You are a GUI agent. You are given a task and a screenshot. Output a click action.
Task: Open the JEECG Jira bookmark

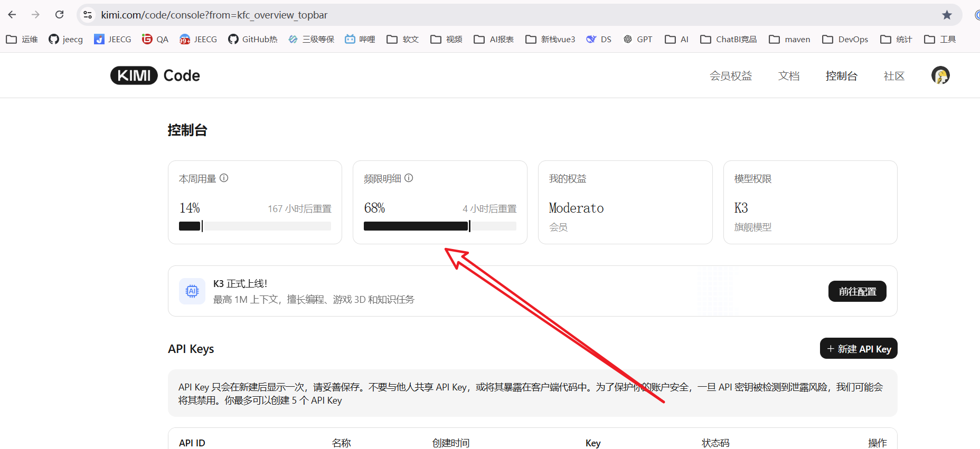(112, 39)
